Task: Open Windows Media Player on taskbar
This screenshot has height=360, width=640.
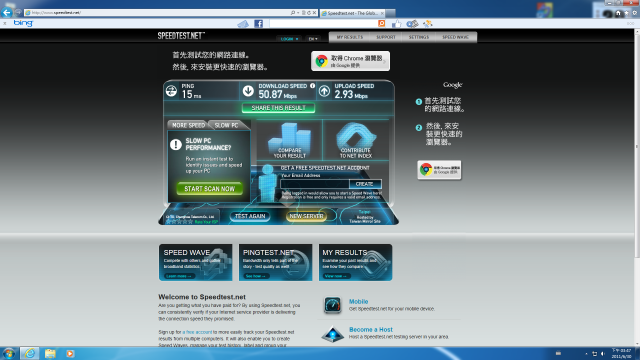Action: point(70,353)
